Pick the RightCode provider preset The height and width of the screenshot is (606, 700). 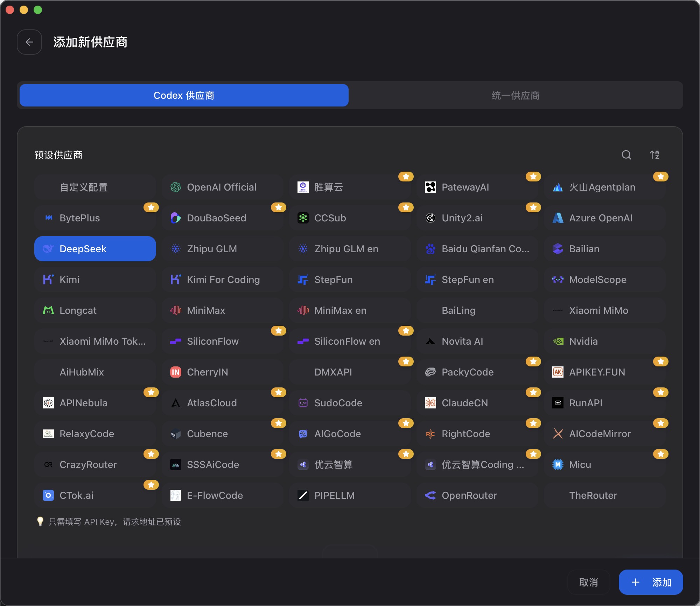point(477,434)
